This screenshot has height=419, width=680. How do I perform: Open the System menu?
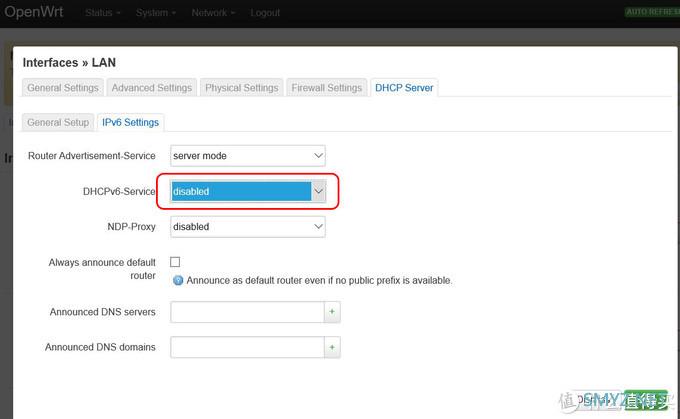click(x=156, y=13)
